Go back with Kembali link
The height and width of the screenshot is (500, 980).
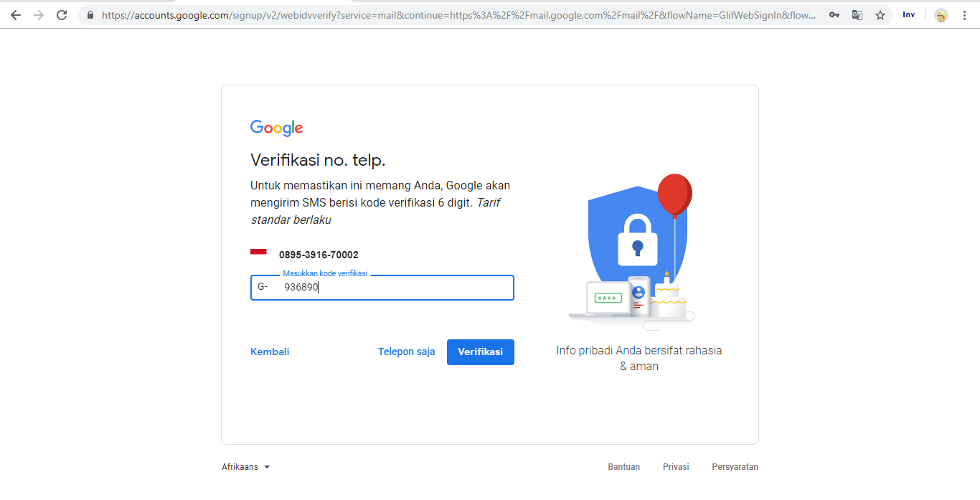[x=270, y=352]
